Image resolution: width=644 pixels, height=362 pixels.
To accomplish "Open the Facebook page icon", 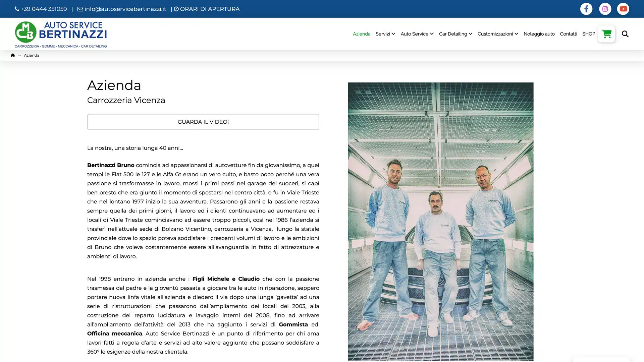I will pyautogui.click(x=586, y=9).
